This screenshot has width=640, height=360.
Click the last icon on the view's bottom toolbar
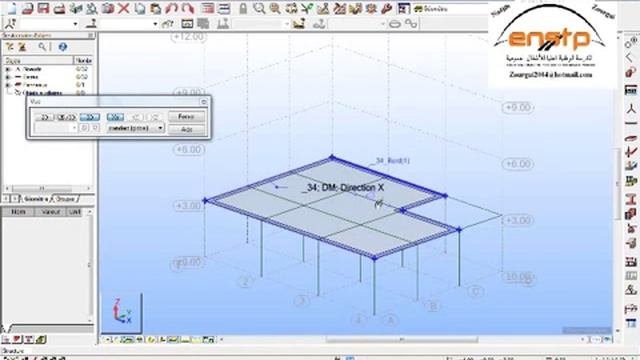coord(209,339)
